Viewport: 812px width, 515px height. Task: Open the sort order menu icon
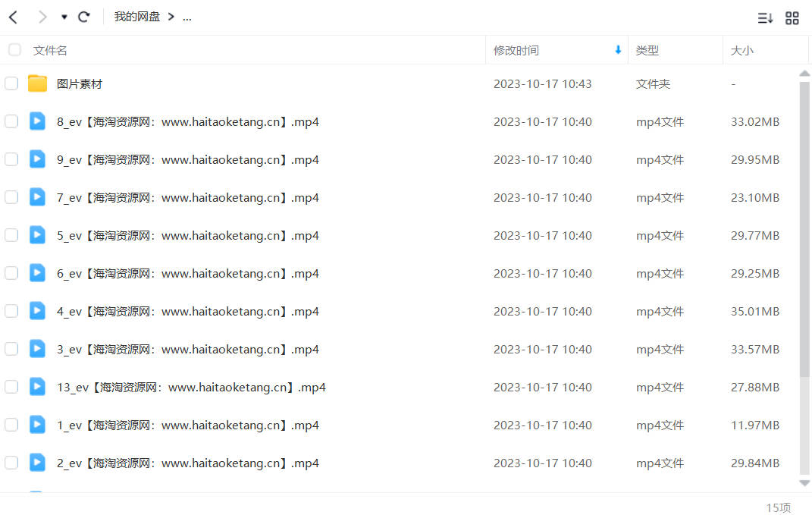[765, 18]
